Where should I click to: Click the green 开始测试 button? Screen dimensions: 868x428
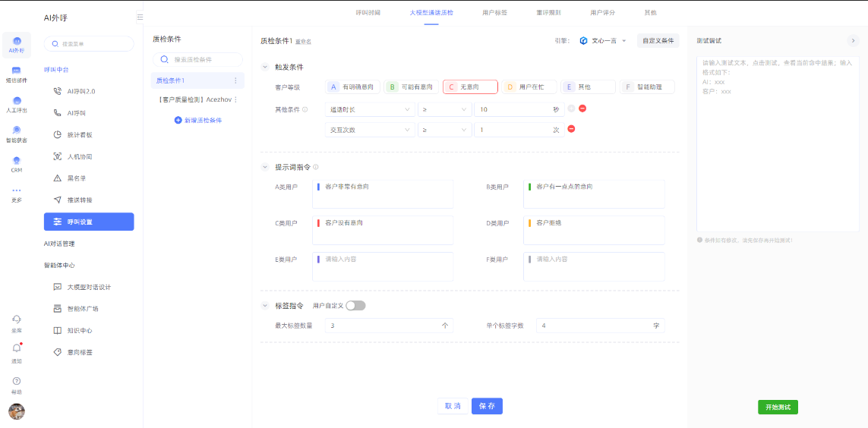778,408
